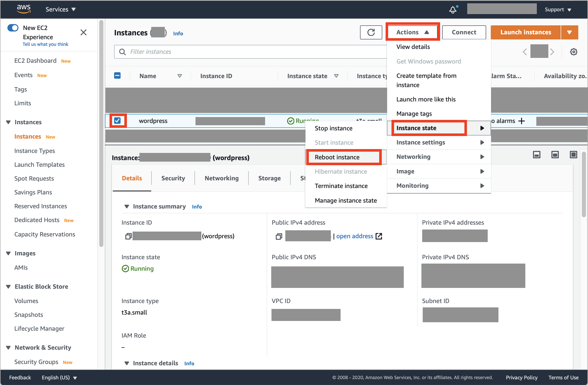This screenshot has width=588, height=385.
Task: Maximize details panel layout icon
Action: 573,155
